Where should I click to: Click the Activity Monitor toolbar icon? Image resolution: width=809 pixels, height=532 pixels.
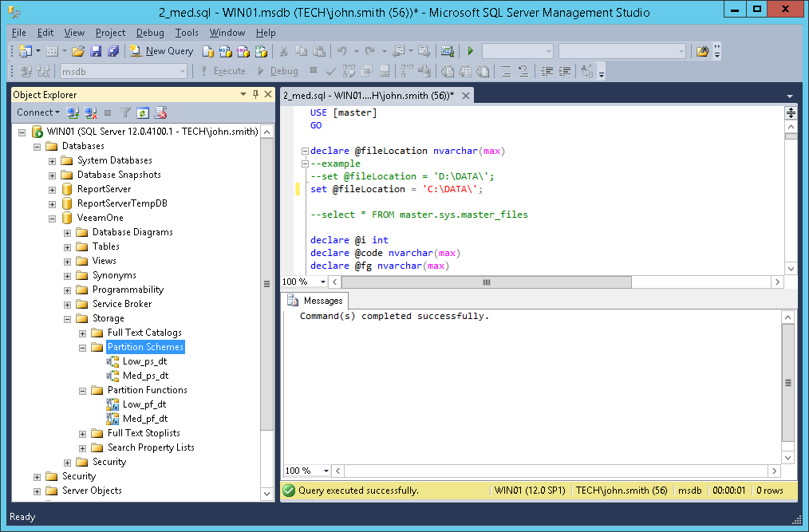[x=447, y=51]
